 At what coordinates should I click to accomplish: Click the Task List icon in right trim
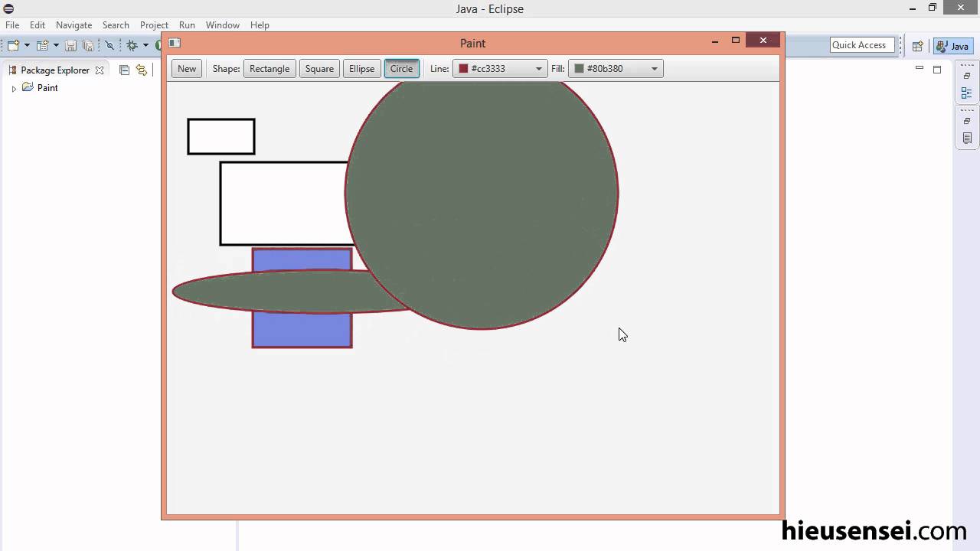click(x=967, y=139)
